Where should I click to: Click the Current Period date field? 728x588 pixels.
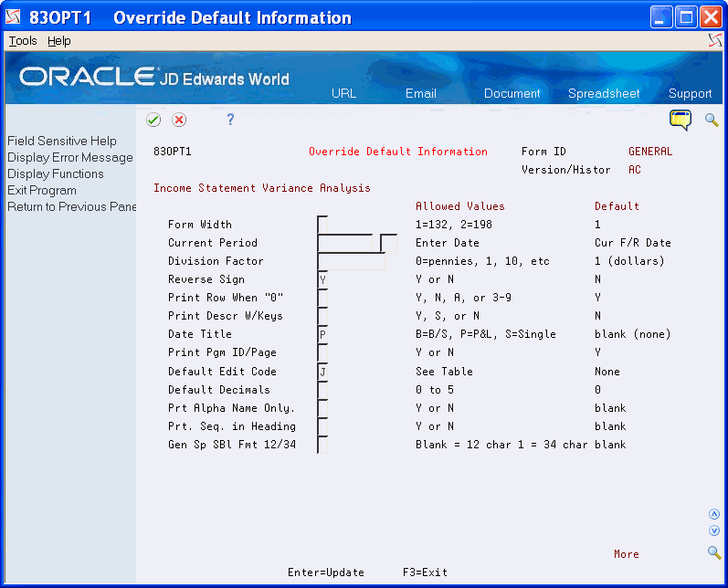point(345,243)
